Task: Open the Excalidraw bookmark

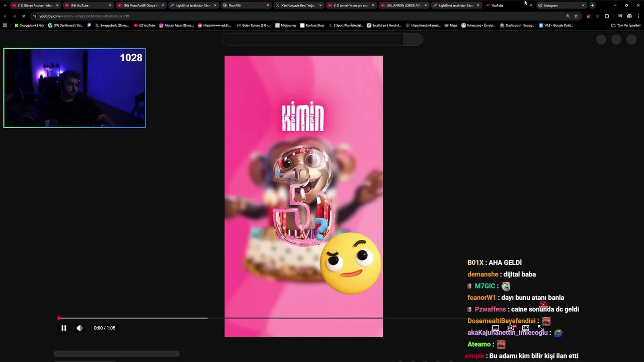Action: [384, 25]
